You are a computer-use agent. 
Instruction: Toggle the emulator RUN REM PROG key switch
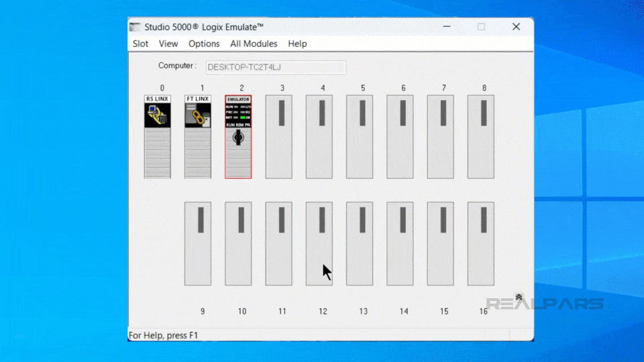[x=238, y=137]
